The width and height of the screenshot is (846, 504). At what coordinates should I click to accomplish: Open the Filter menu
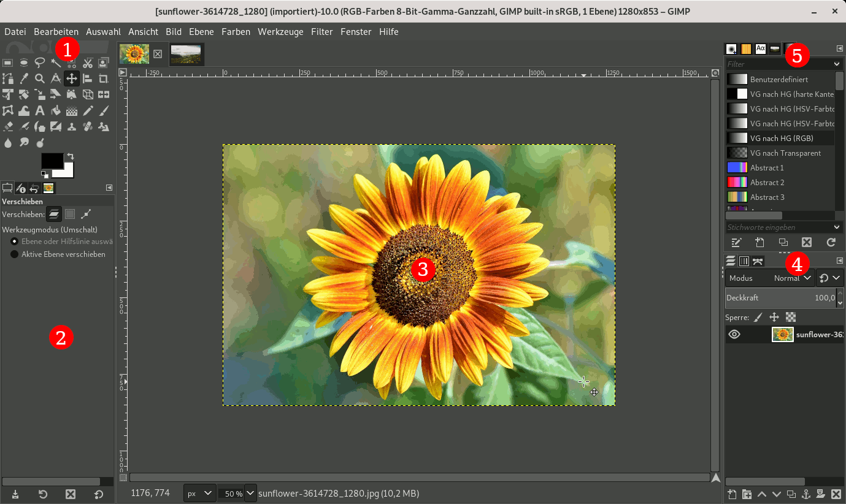point(321,31)
